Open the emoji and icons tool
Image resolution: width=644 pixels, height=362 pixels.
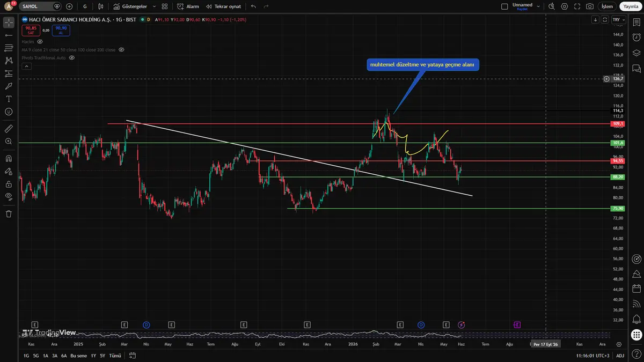(9, 112)
